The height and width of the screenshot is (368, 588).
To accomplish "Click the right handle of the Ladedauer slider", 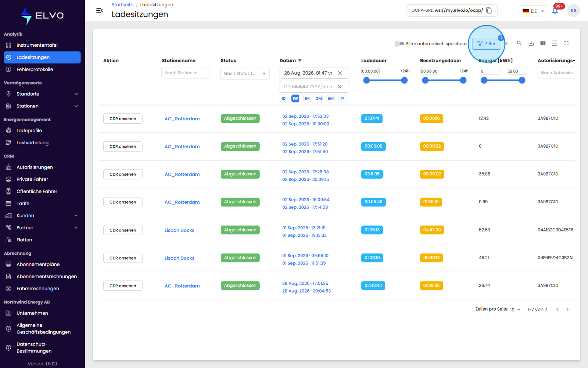I will point(404,80).
